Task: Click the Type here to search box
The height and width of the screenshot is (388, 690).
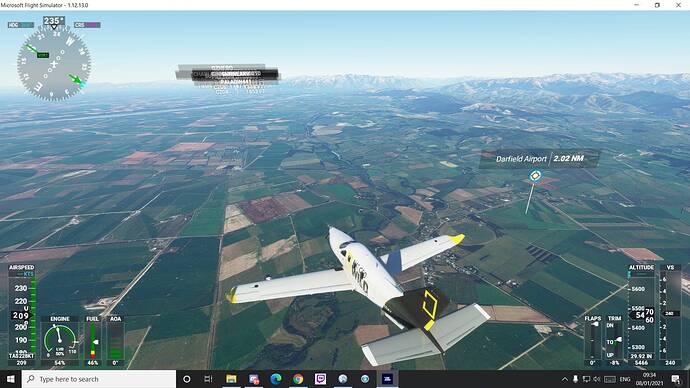Action: [99, 379]
